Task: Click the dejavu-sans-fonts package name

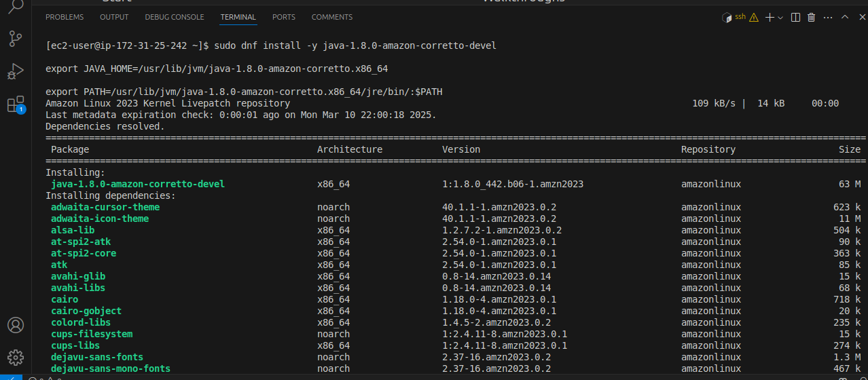Action: pyautogui.click(x=97, y=358)
